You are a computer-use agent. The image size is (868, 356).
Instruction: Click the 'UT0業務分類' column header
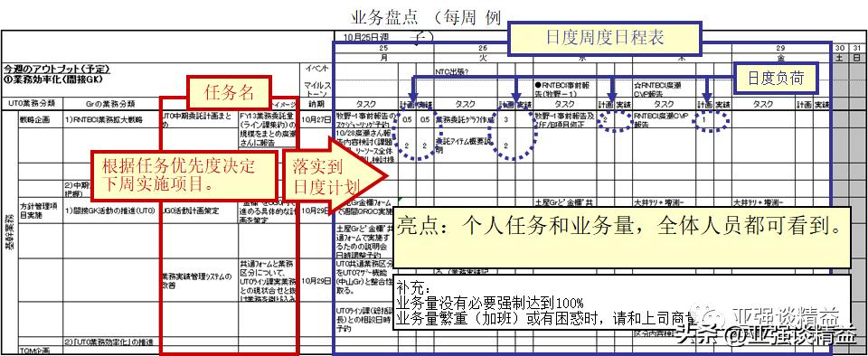point(33,103)
